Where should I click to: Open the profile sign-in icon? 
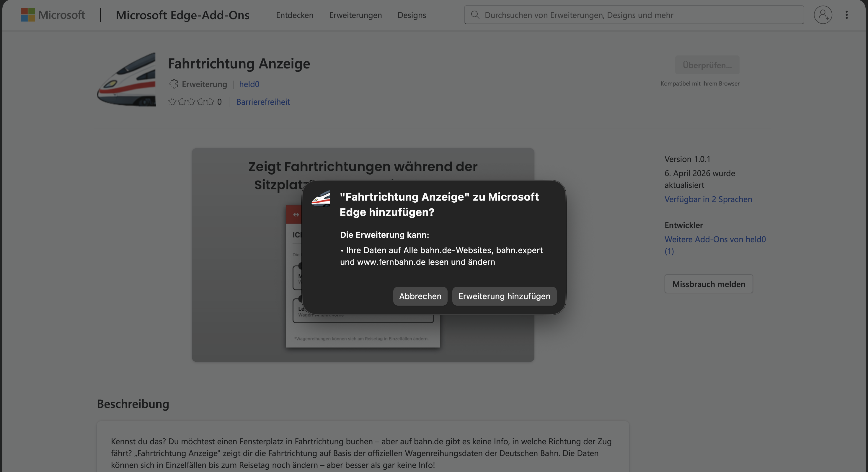coord(823,15)
